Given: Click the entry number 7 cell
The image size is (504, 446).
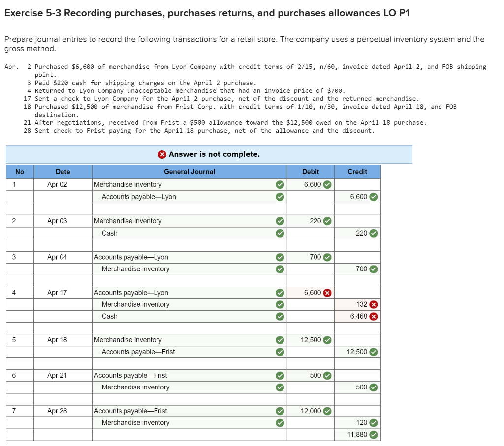Looking at the screenshot, I should [20, 411].
